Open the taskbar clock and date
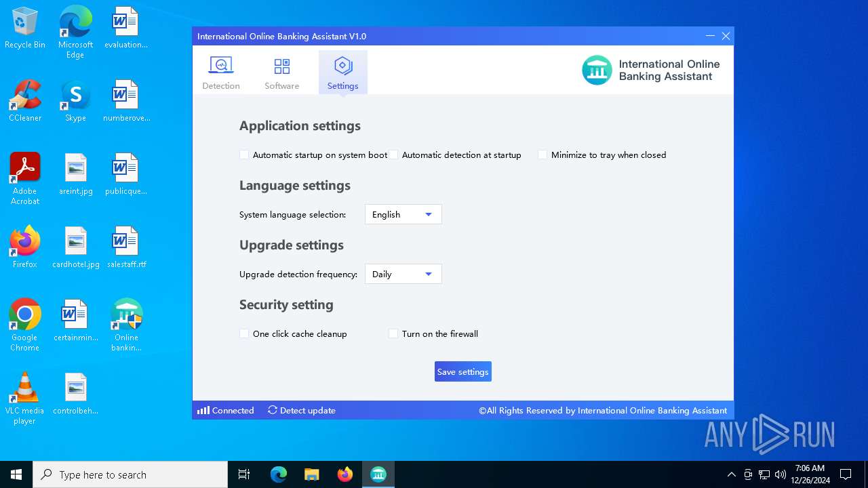This screenshot has width=868, height=488. click(x=810, y=474)
